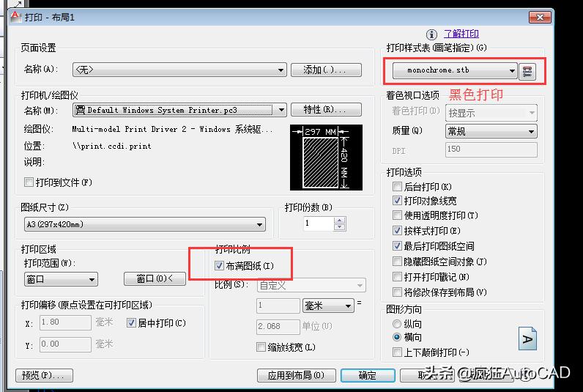Enable 隐藏图纸空间对象 checkbox

click(x=397, y=262)
